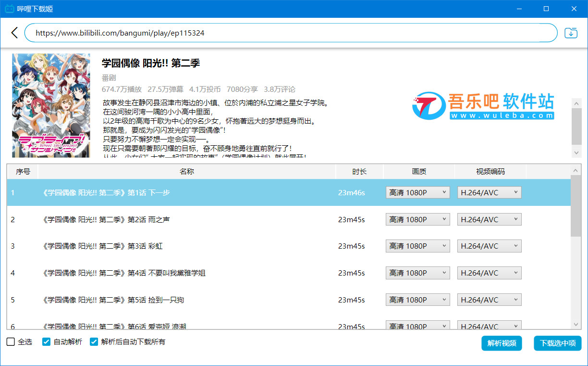This screenshot has width=588, height=366.
Task: Click the sequence number 2 cell
Action: pos(13,219)
